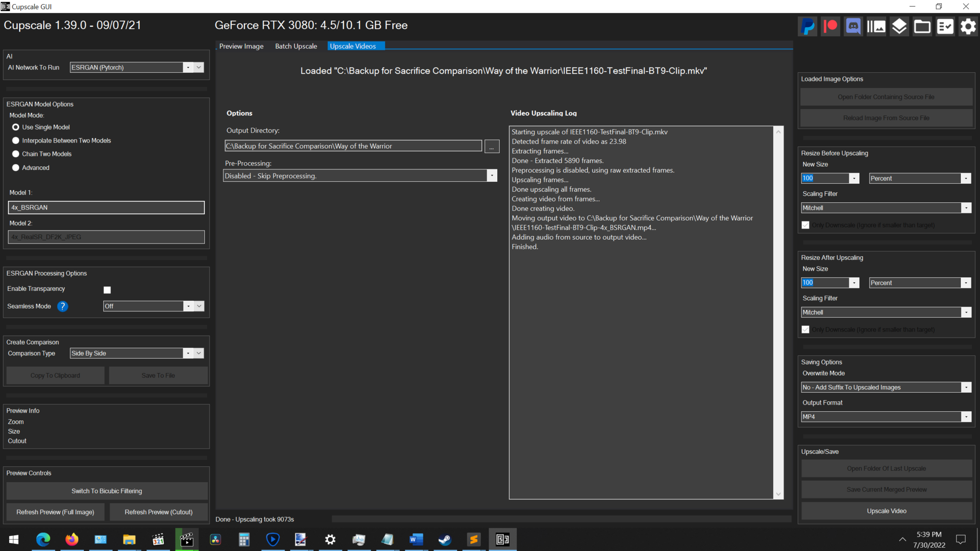Toggle Enable Transparency checkbox
The height and width of the screenshot is (551, 980).
(x=107, y=290)
